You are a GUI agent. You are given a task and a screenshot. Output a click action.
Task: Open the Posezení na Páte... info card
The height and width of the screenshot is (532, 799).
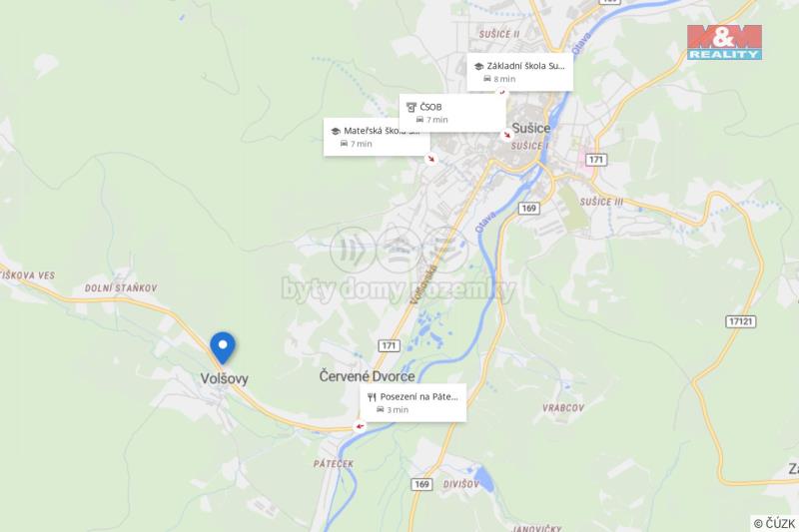point(413,402)
